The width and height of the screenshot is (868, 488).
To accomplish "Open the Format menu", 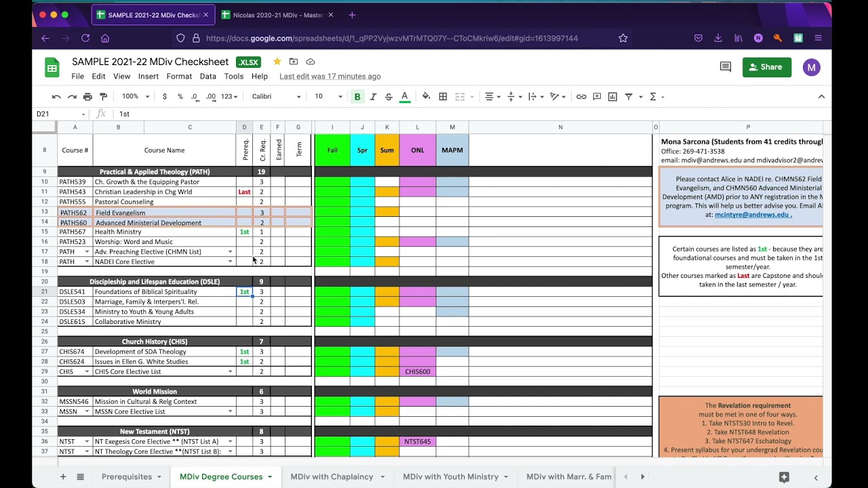I will coord(179,77).
